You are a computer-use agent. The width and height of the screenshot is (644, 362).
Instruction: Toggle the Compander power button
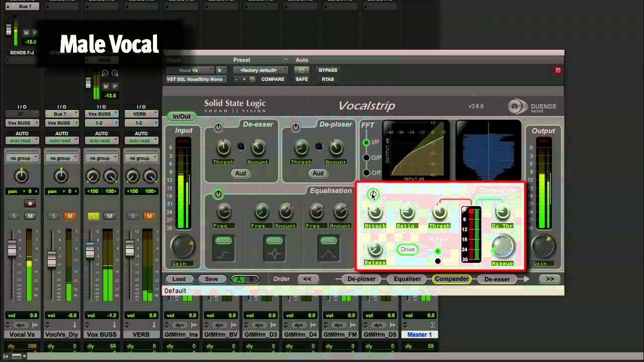point(373,194)
